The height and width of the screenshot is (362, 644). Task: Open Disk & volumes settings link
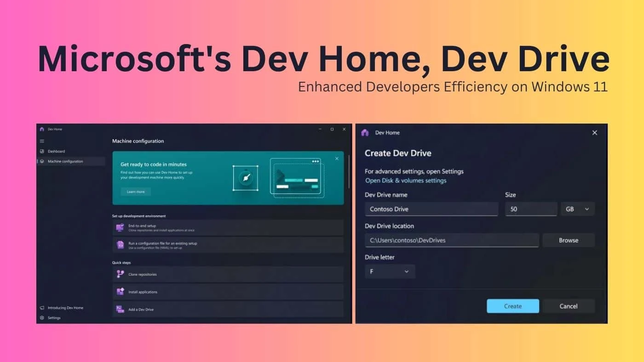tap(406, 181)
